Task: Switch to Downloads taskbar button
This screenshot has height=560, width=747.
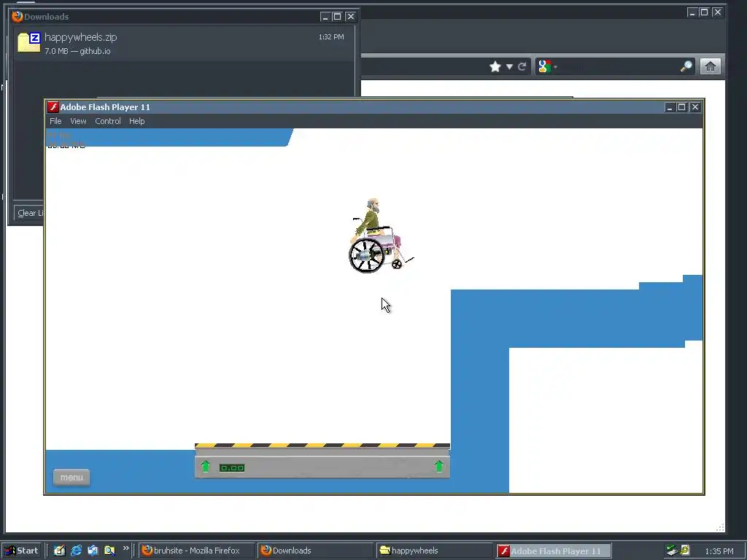Action: [315, 551]
